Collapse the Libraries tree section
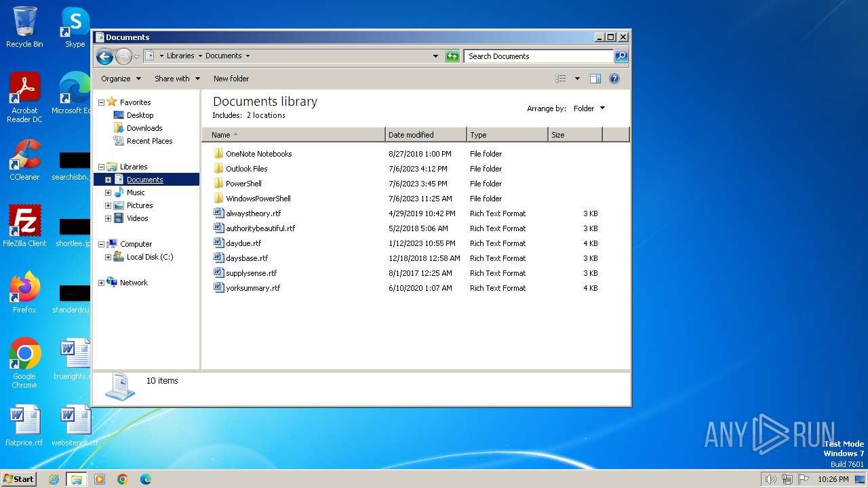Screen dimensions: 868x488 101,167
